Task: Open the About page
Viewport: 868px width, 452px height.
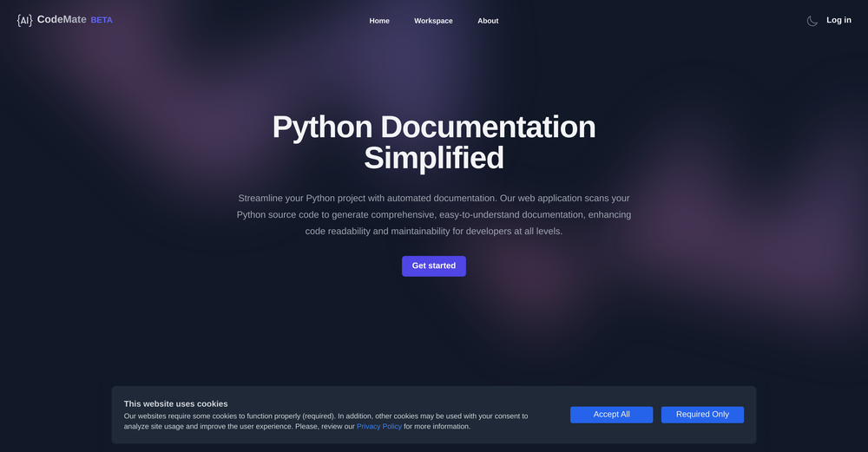Action: 488,21
